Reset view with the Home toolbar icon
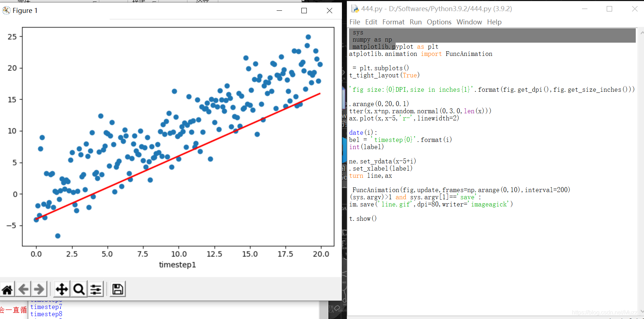Screen dimensions: 644x319 tap(7, 289)
